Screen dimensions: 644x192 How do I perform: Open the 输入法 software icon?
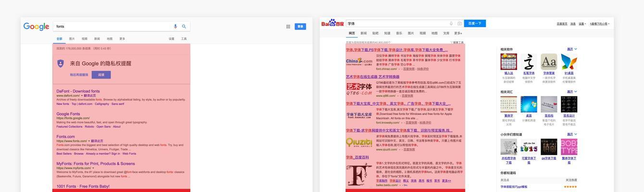508,61
